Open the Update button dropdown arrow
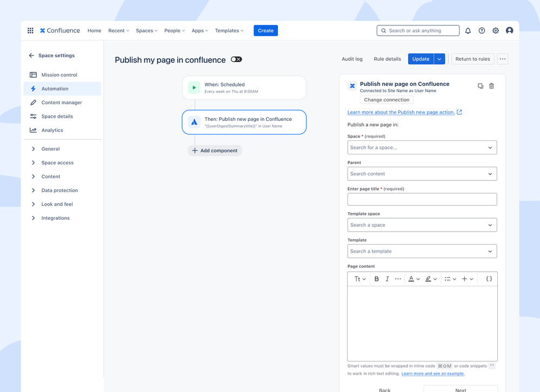 (439, 59)
